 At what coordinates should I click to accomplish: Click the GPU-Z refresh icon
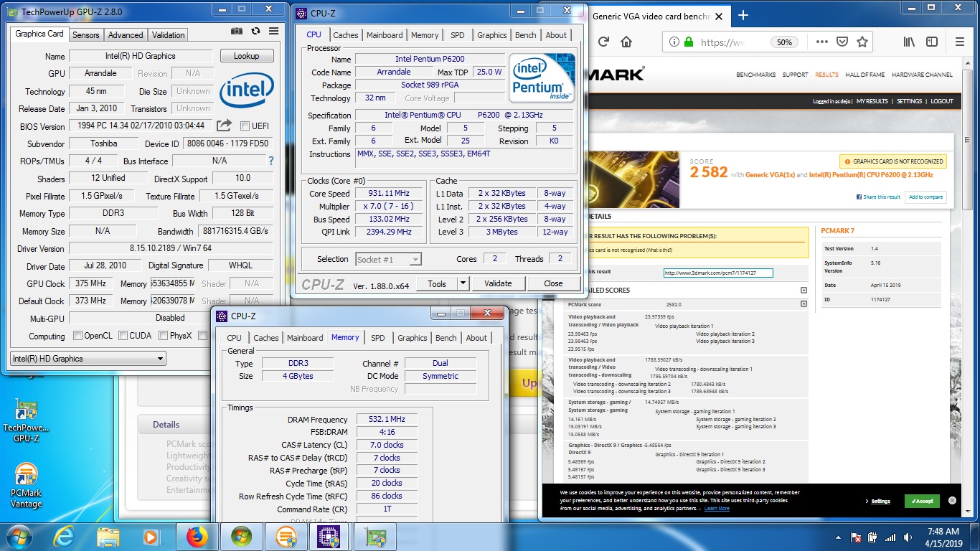pyautogui.click(x=255, y=32)
